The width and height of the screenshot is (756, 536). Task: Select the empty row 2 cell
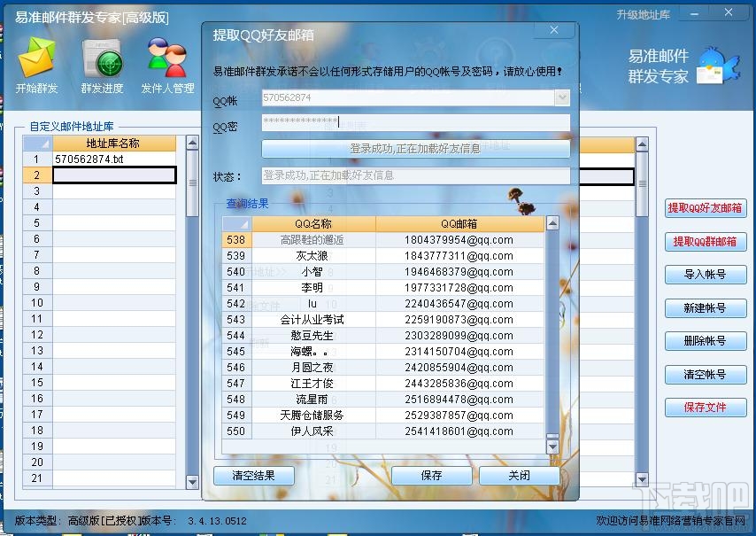[x=114, y=175]
